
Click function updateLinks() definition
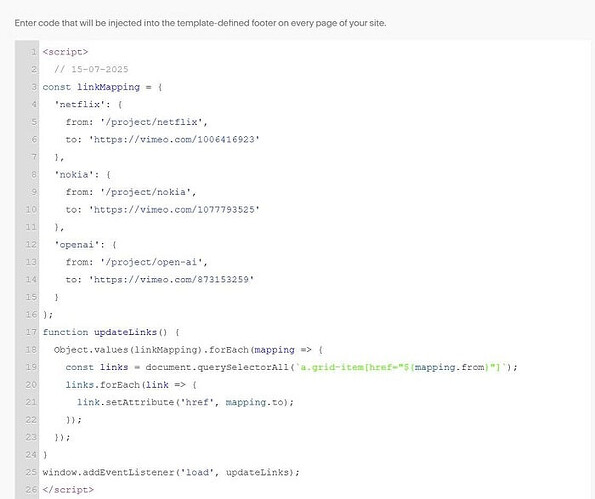pos(111,332)
